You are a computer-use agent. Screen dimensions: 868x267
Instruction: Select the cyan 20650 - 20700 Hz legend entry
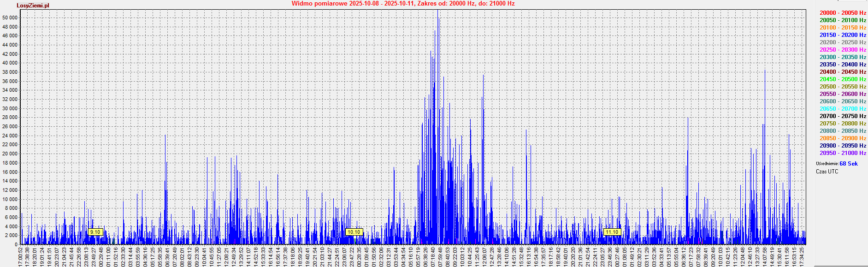coord(843,109)
